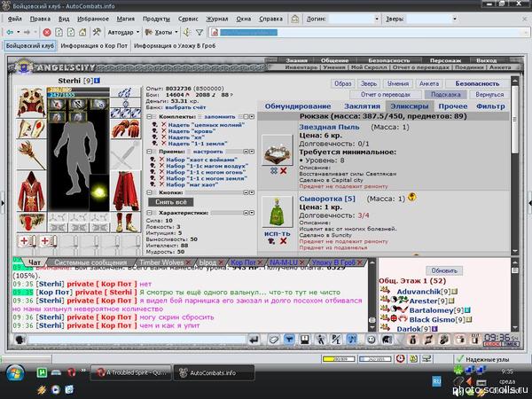The height and width of the screenshot is (399, 532).
Task: Click the red stop loading icon
Action: [x=47, y=33]
